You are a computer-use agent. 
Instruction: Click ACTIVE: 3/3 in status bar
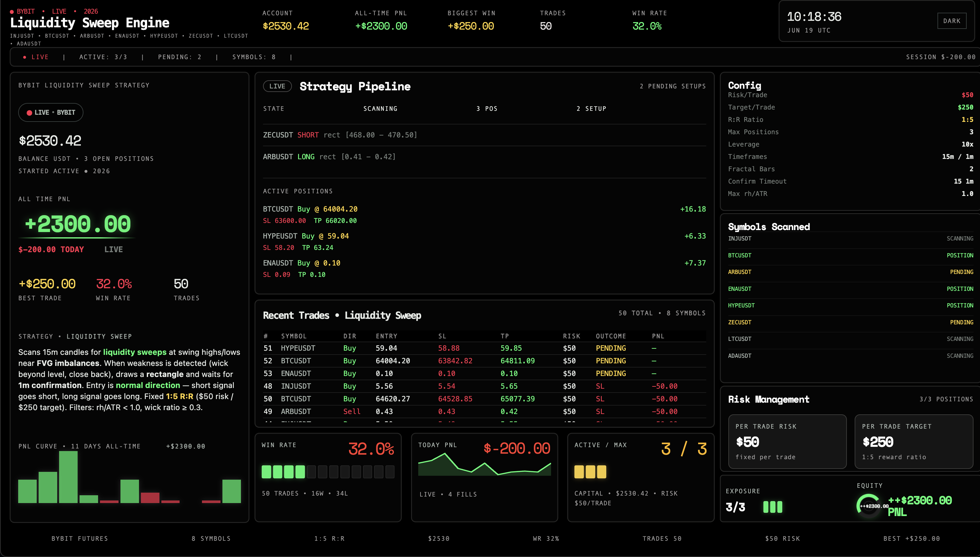tap(103, 57)
